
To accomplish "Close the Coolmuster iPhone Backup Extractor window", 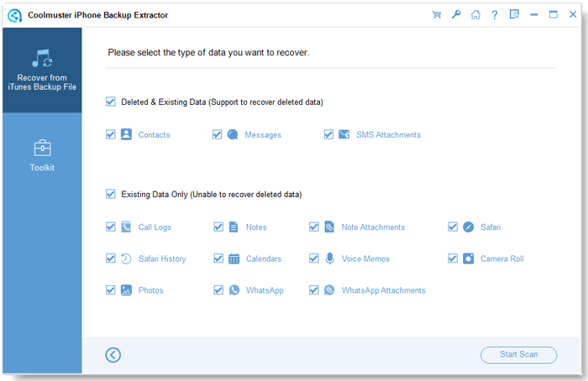I will click(x=573, y=14).
